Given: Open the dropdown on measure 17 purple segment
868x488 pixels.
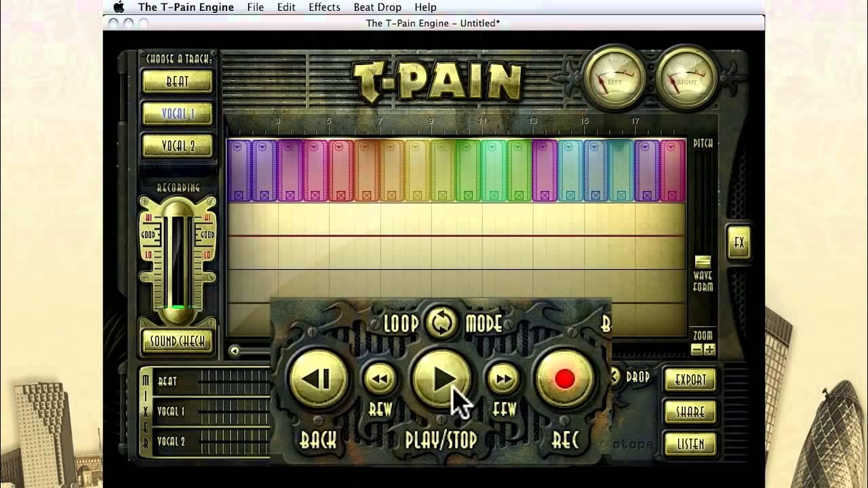Looking at the screenshot, I should point(646,146).
